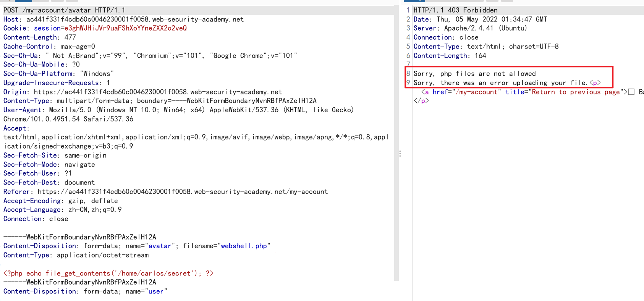Image resolution: width=644 pixels, height=301 pixels.
Task: Click the title value 'Return to previous page' in response
Action: pyautogui.click(x=576, y=92)
